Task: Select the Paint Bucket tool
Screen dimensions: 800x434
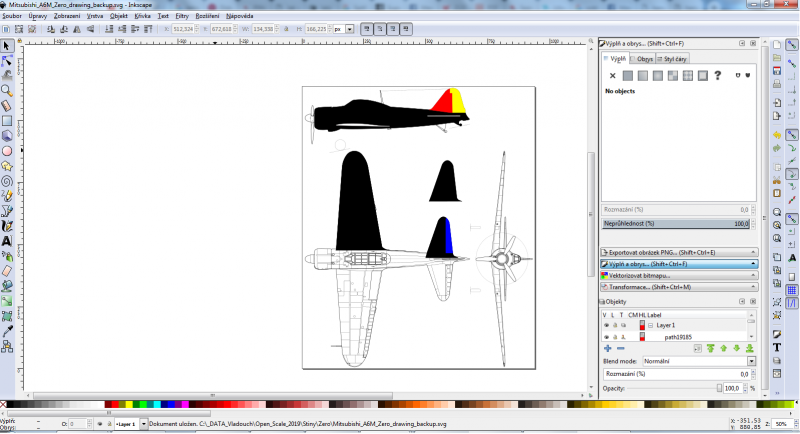Action: [7, 286]
